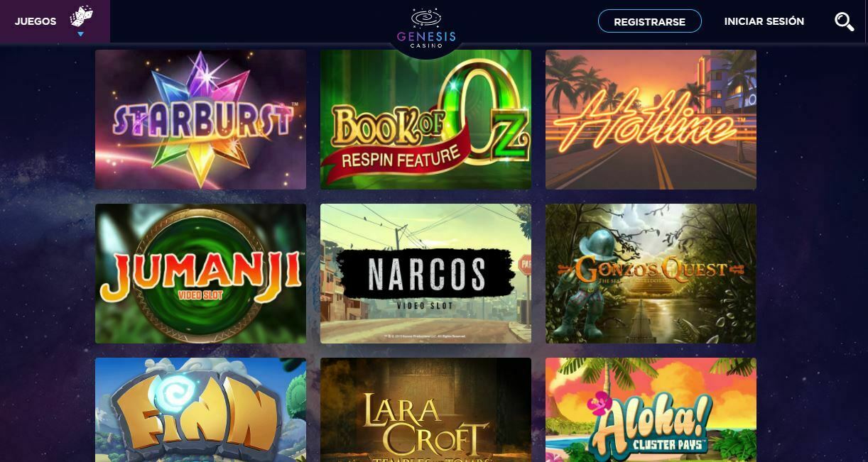The height and width of the screenshot is (462, 868).
Task: Click the Iniciar Sesión link
Action: pos(764,21)
